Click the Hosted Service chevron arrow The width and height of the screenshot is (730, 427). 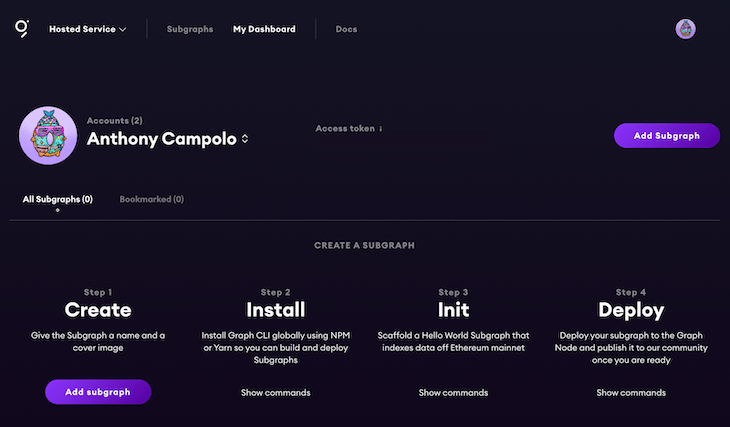(x=122, y=29)
